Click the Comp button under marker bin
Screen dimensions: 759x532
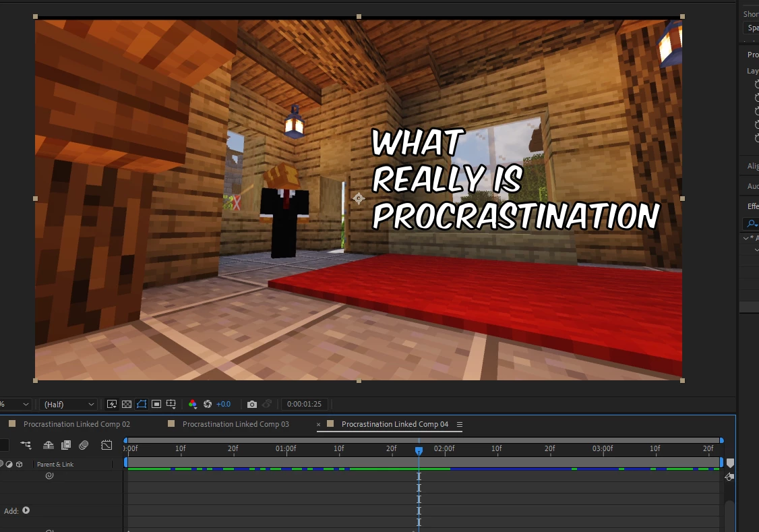coord(729,477)
